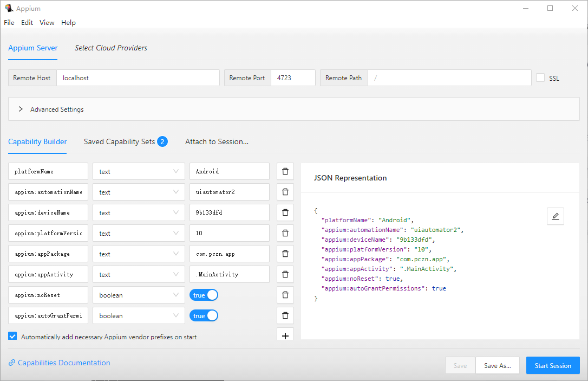Click the Remote Path input field
This screenshot has width=588, height=381.
point(449,78)
